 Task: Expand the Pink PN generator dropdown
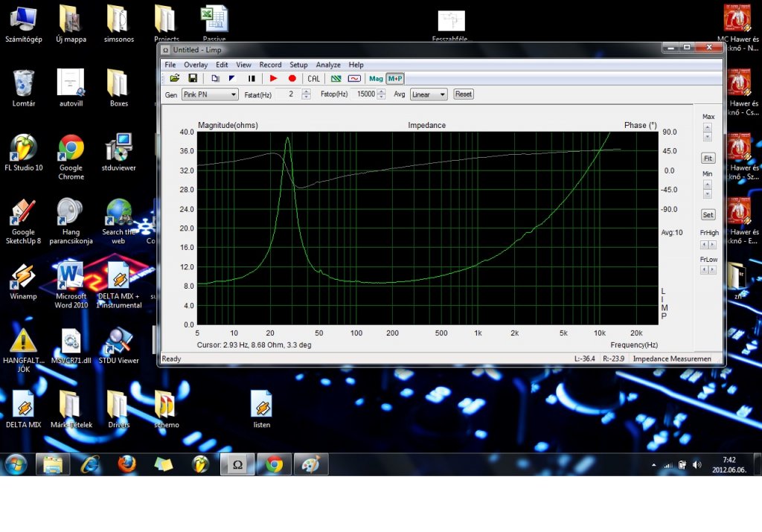(234, 94)
